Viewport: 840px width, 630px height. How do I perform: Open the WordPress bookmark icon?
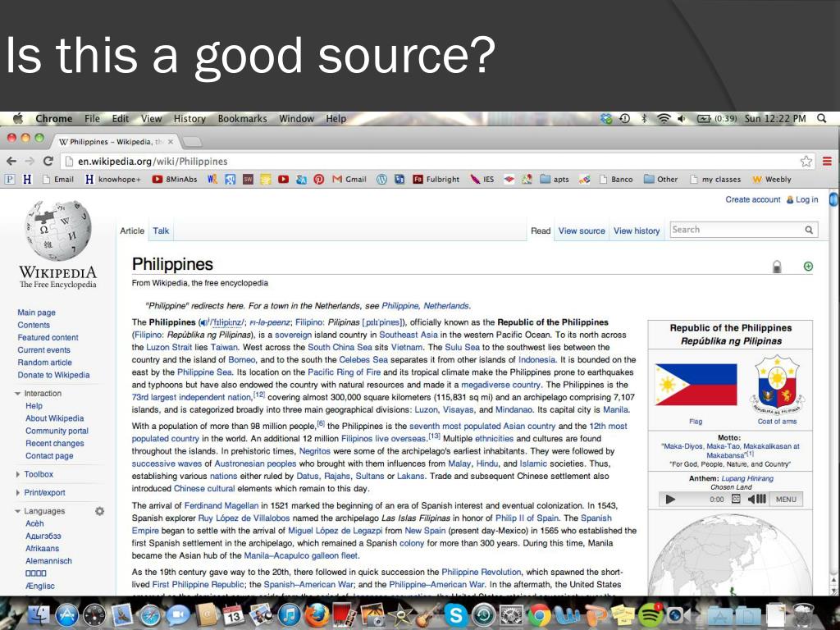381,180
